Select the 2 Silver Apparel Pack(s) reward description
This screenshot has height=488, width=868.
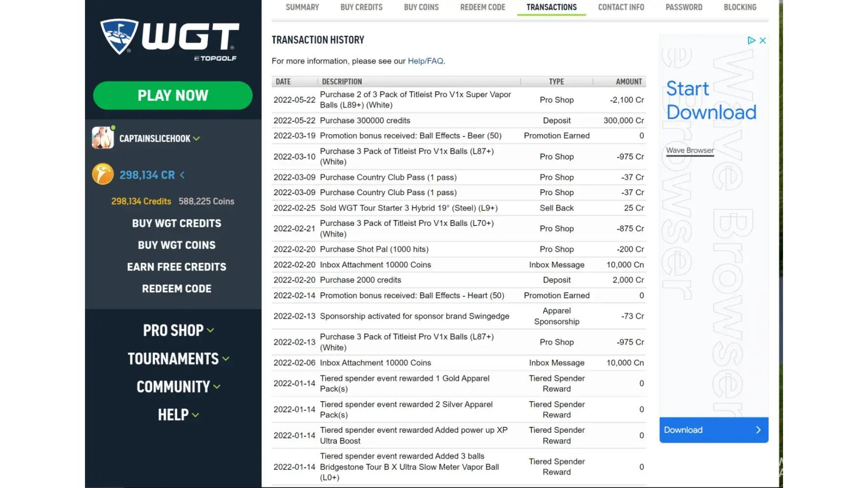[406, 409]
